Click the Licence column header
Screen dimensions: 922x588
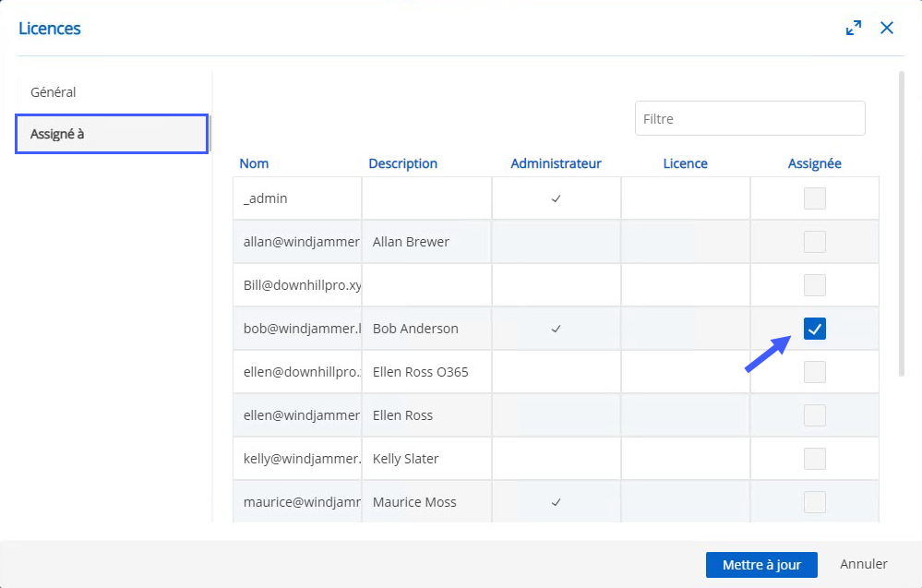tap(685, 163)
